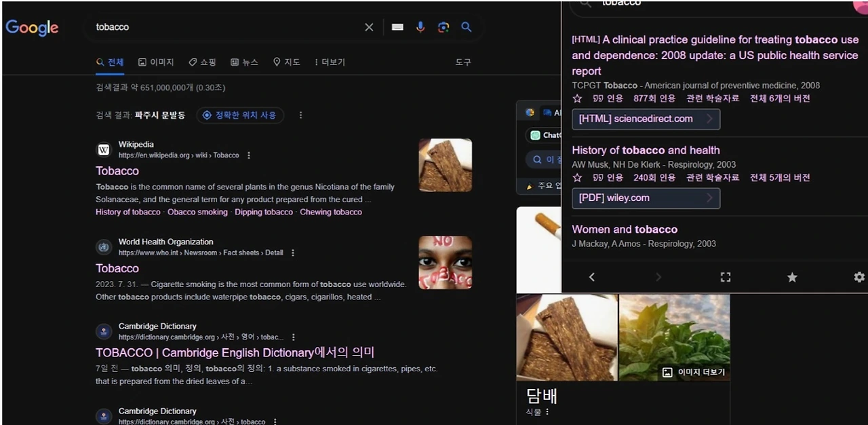The width and height of the screenshot is (868, 425).
Task: Open the dried tobacco leaf panel image
Action: [567, 337]
